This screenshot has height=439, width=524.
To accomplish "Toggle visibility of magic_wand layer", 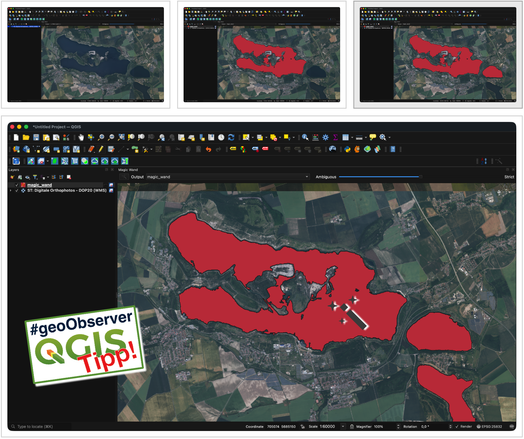I will click(x=17, y=185).
